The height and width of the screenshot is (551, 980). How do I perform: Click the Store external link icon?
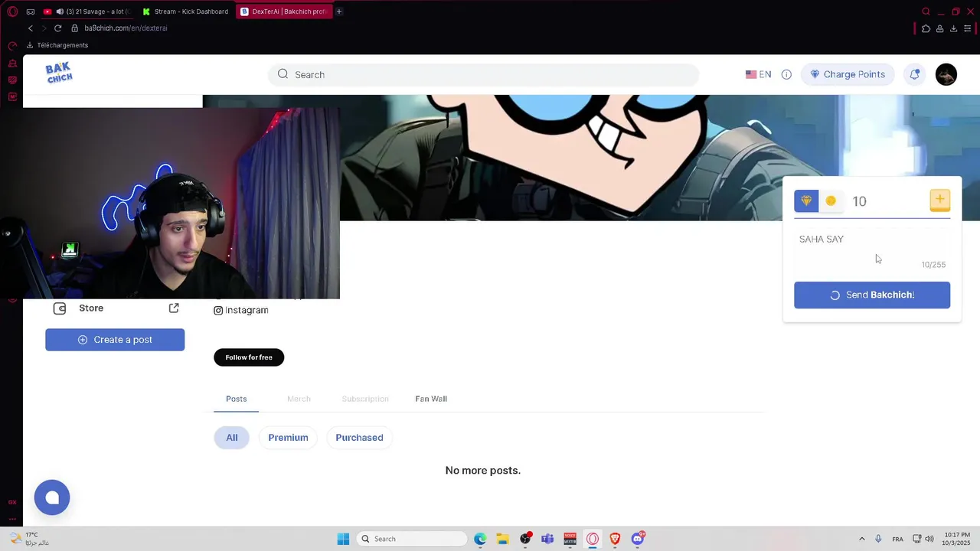[174, 308]
